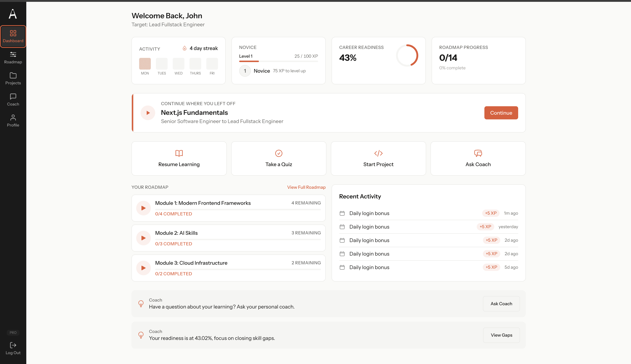The height and width of the screenshot is (364, 631).
Task: Click the Resume Learning label
Action: [x=179, y=164]
